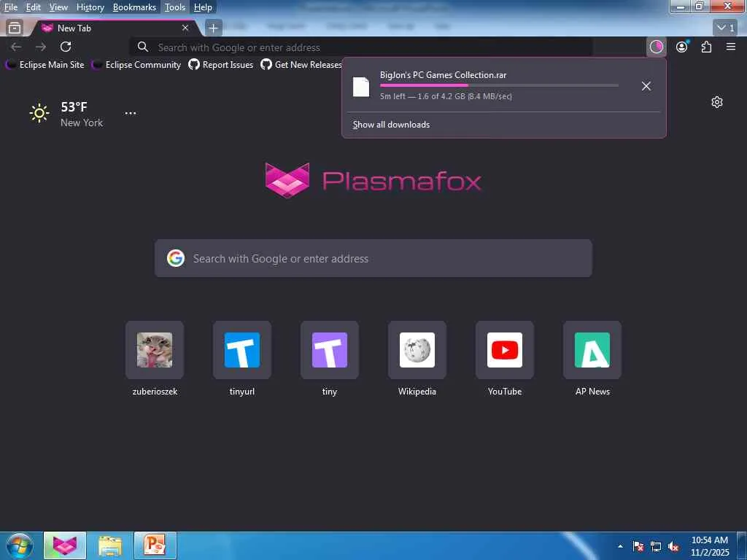This screenshot has height=560, width=747.
Task: Expand the list all tabs dropdown
Action: coord(725,28)
